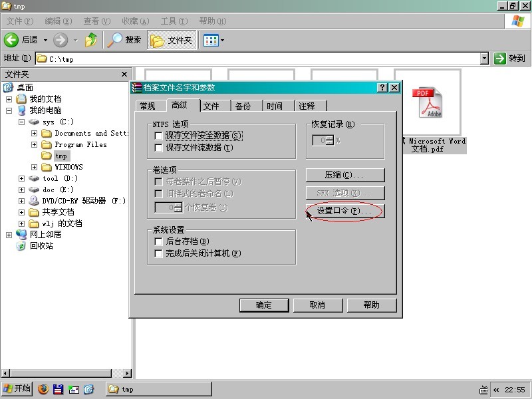The image size is (532, 399).
Task: Enable 保存文件安全数据 checkbox
Action: click(158, 136)
